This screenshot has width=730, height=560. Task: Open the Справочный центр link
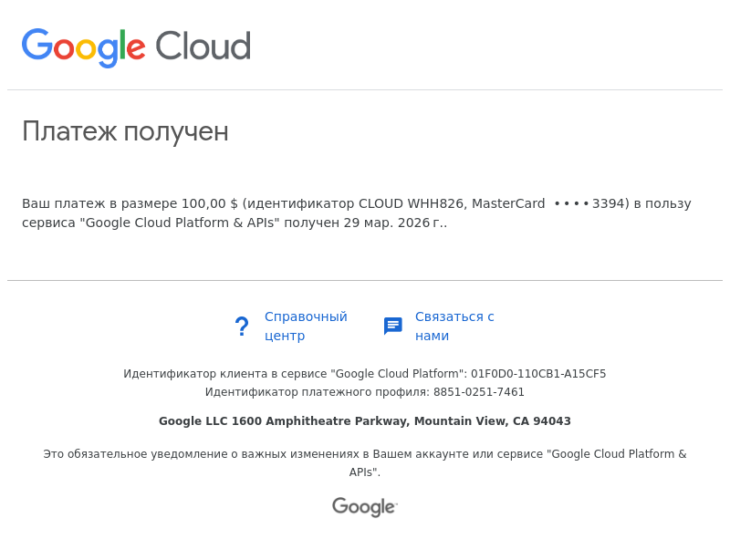(x=306, y=326)
